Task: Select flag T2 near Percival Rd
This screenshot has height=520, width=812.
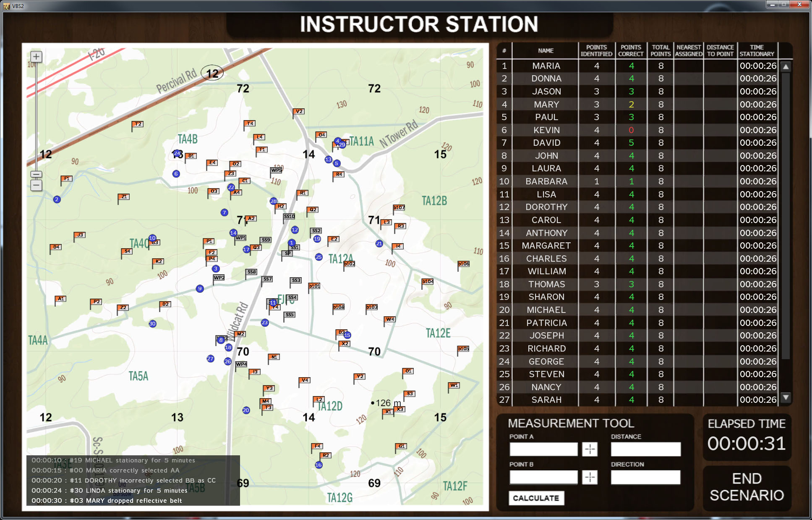Action: [138, 124]
